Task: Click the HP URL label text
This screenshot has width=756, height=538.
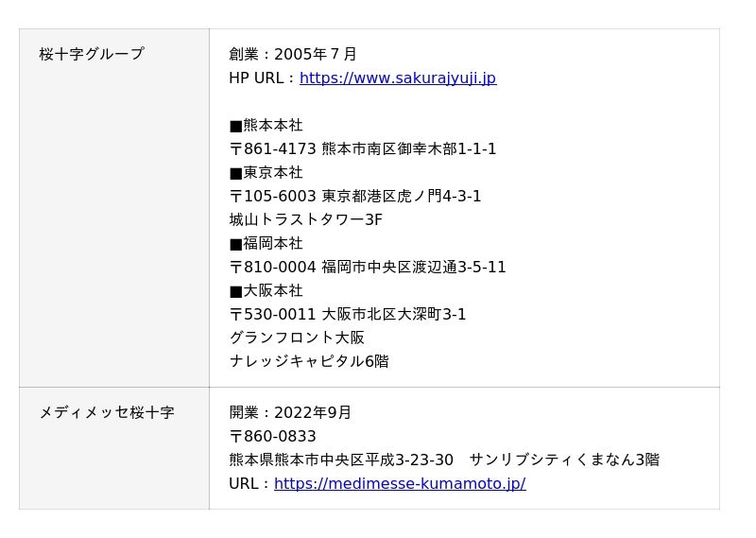Action: [x=261, y=78]
